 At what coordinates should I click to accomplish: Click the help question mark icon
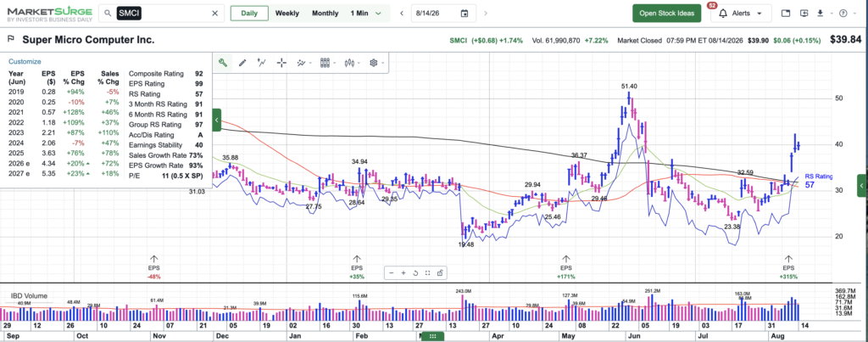click(843, 14)
